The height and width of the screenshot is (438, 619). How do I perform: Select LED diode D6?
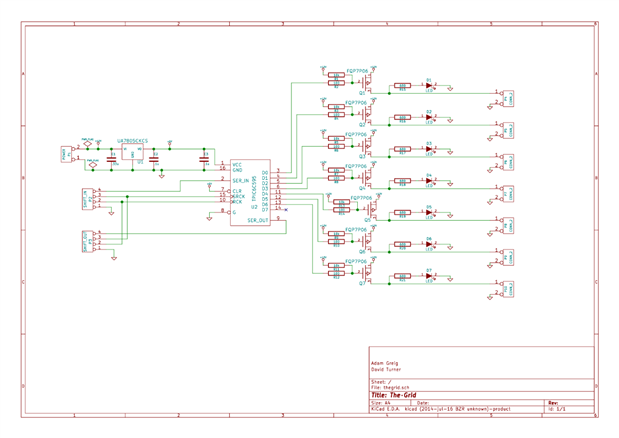click(429, 244)
